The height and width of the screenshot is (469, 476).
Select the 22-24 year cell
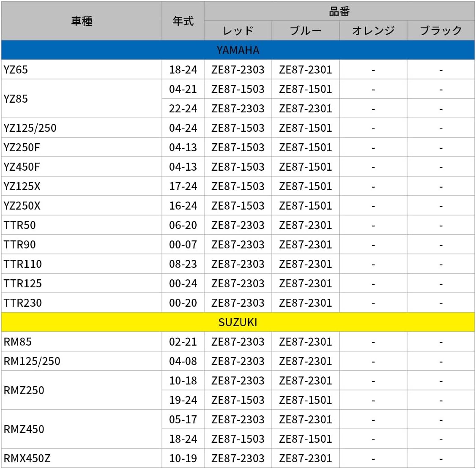pyautogui.click(x=183, y=108)
